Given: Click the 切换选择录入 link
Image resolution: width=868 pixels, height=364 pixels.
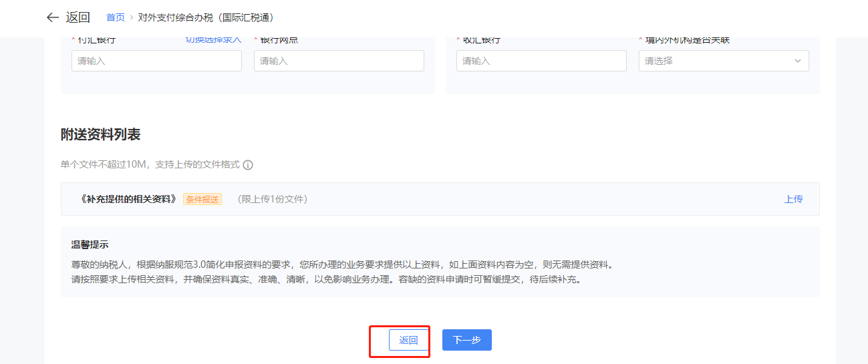Looking at the screenshot, I should click(x=213, y=40).
